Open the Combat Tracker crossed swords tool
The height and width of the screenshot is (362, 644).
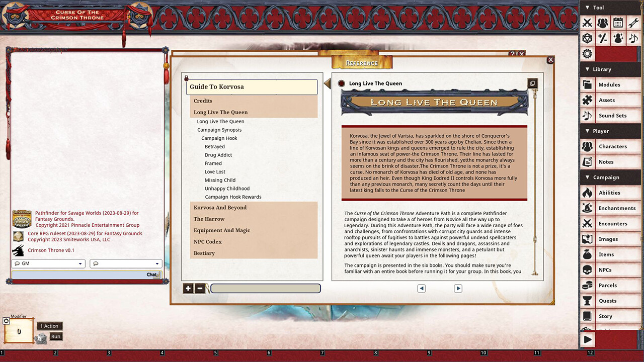coord(588,23)
